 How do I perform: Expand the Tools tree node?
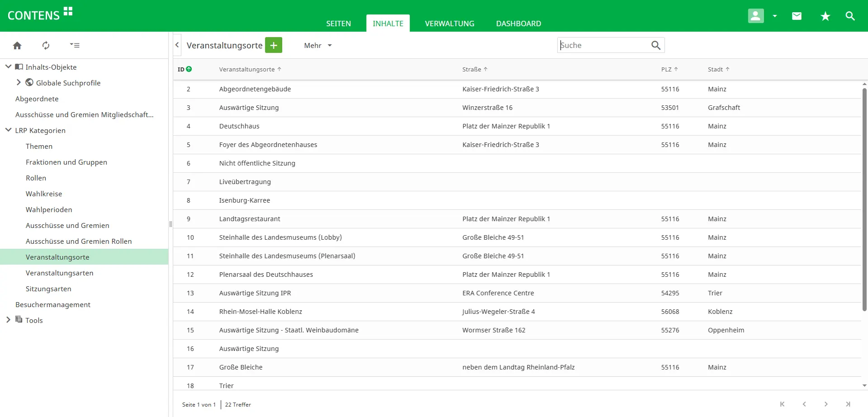(8, 320)
